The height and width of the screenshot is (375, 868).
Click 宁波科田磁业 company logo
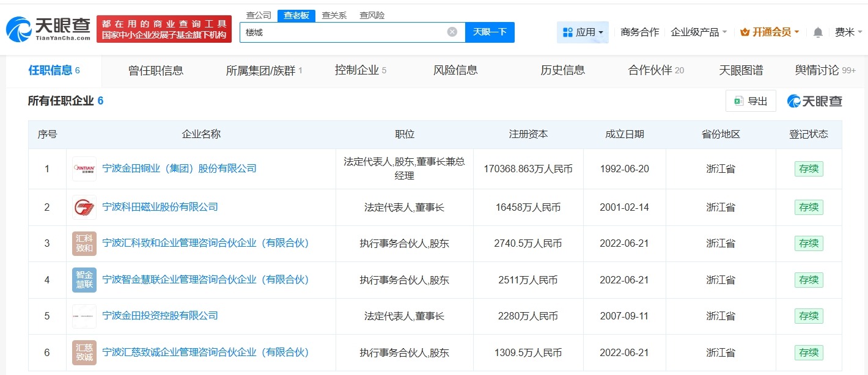[84, 207]
